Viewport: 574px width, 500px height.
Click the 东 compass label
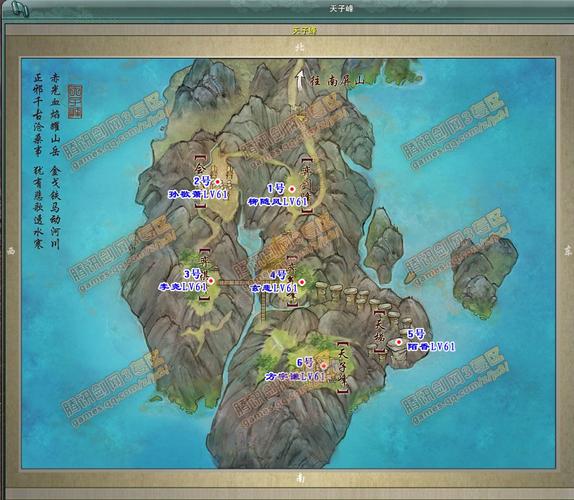[x=567, y=250]
